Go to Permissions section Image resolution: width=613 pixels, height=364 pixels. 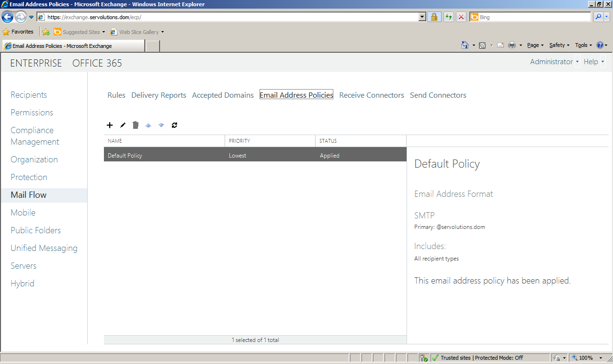[32, 113]
